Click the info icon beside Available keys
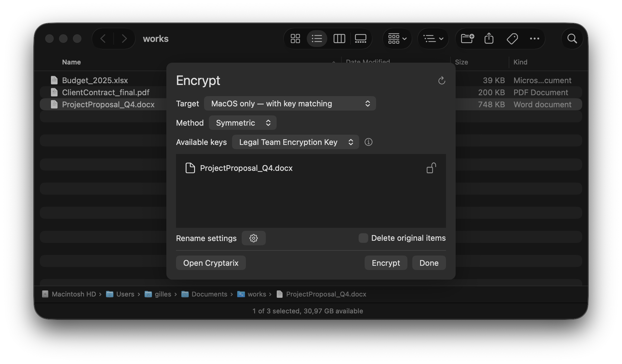 [368, 142]
